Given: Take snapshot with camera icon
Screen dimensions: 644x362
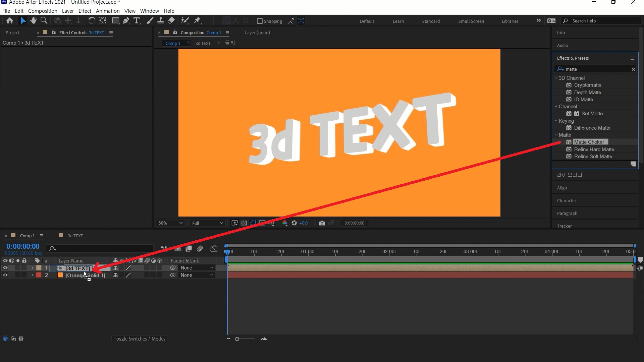Looking at the screenshot, I should point(322,223).
